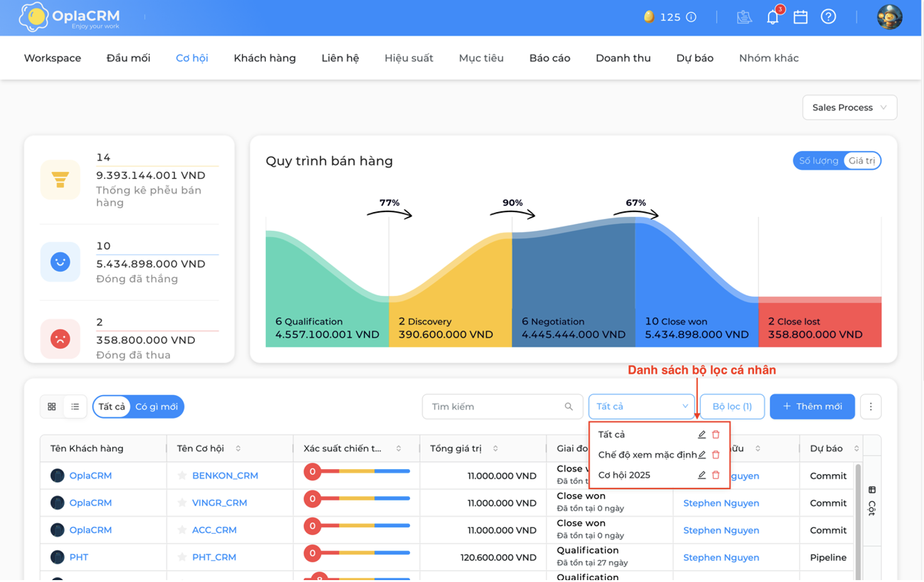The height and width of the screenshot is (582, 924).
Task: Edit the Tất cả filter entry
Action: pyautogui.click(x=701, y=434)
